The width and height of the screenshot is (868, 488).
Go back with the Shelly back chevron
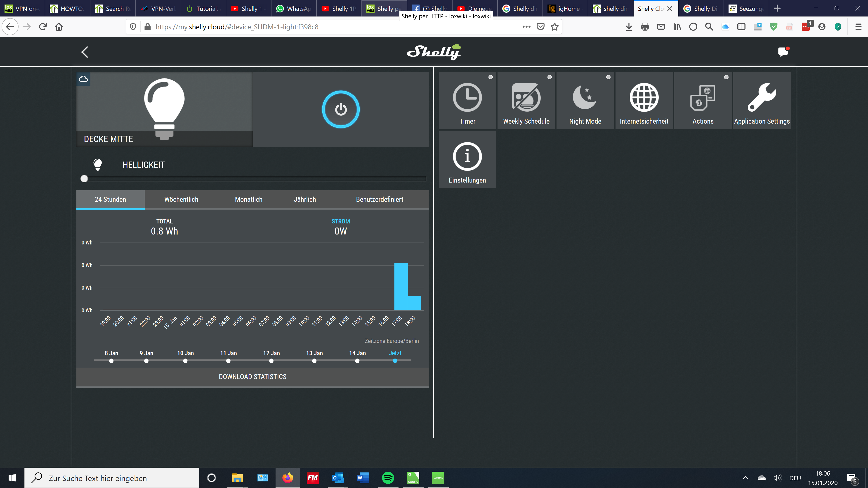coord(85,52)
